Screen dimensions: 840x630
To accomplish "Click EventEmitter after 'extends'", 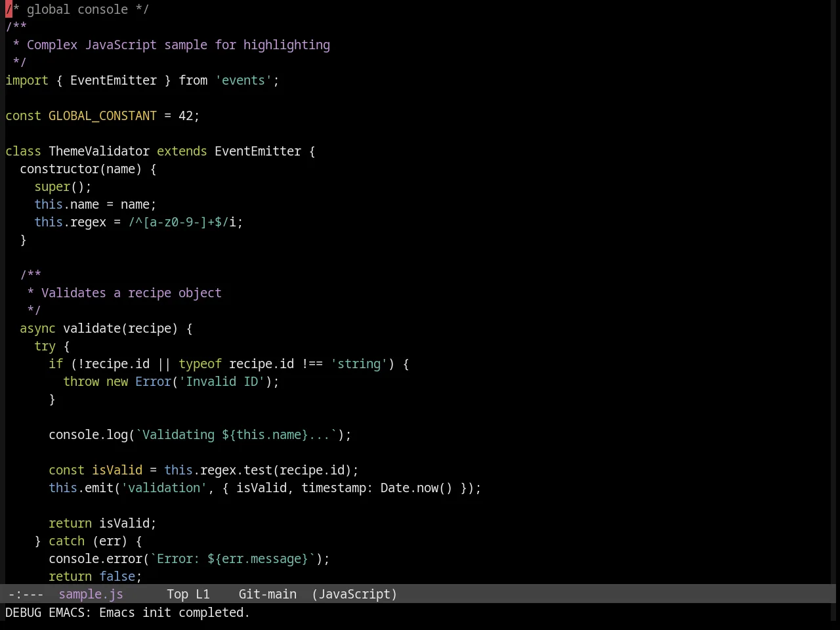I will click(258, 151).
